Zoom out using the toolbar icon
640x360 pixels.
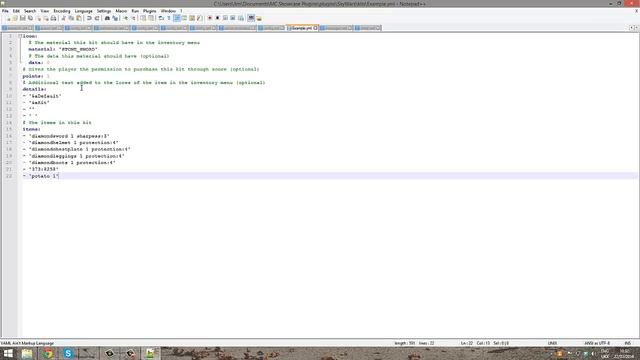[134, 18]
